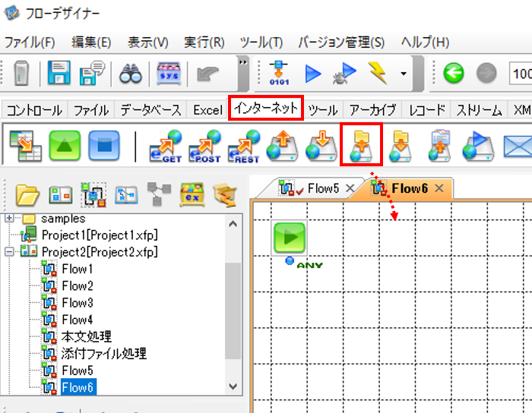Switch to the Flow5 editor tab

[x=323, y=188]
